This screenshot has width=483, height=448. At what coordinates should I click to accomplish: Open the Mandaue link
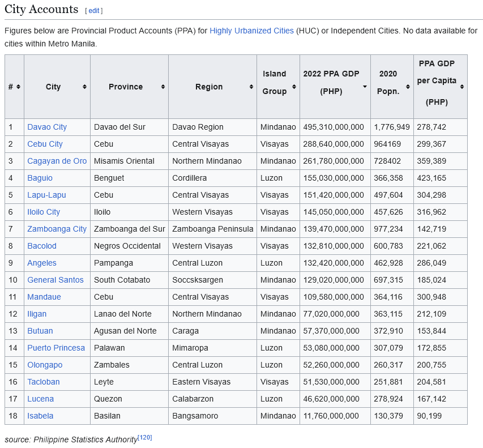tap(44, 297)
